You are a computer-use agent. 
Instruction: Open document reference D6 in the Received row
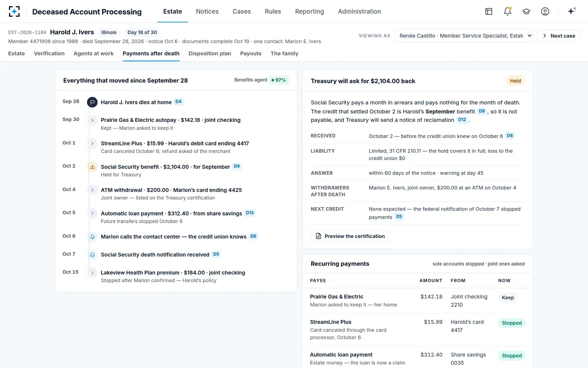tap(510, 136)
